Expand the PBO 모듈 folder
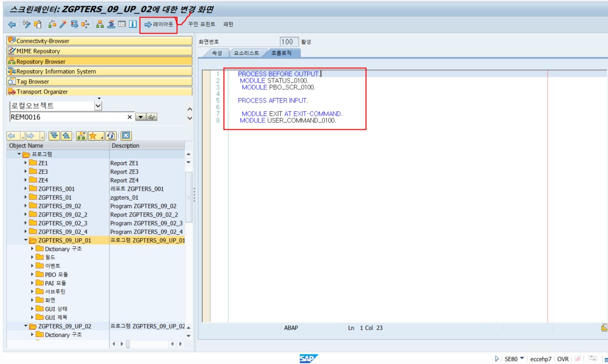 pyautogui.click(x=33, y=275)
